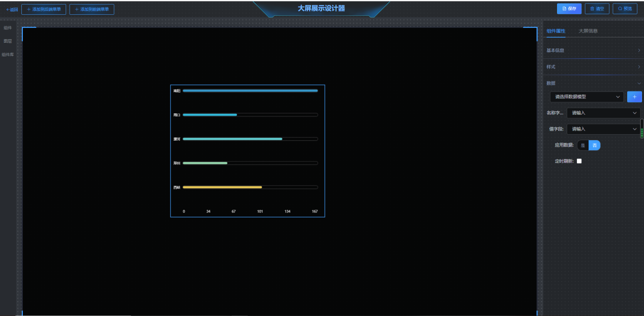The width and height of the screenshot is (644, 316).
Task: Open the 组件 panel in left sidebar
Action: tap(8, 28)
